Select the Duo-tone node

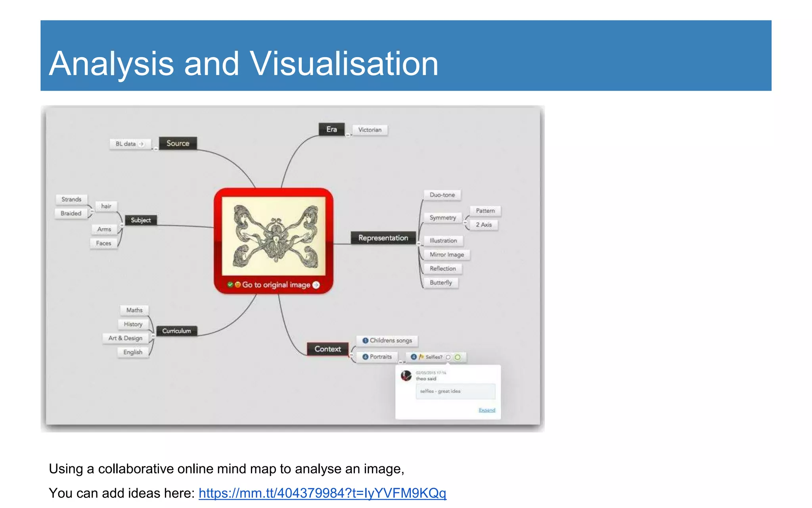pyautogui.click(x=442, y=195)
